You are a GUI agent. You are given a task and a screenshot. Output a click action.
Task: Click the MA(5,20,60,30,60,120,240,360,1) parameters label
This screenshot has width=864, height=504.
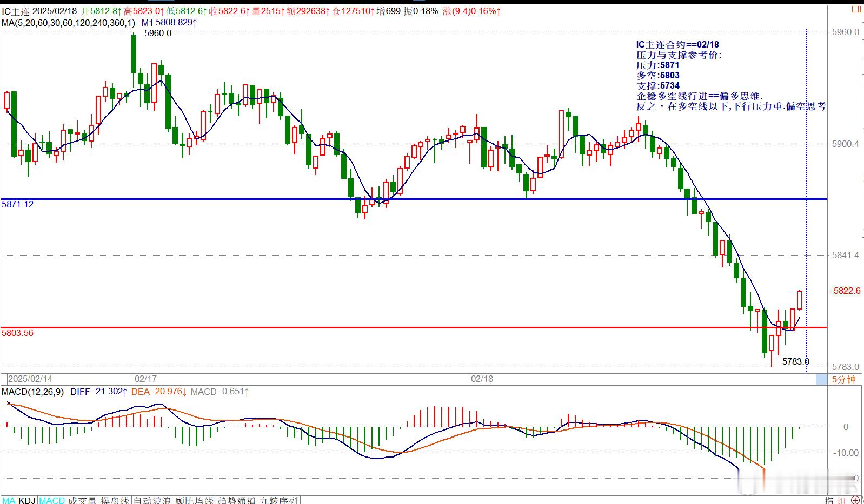pos(68,23)
